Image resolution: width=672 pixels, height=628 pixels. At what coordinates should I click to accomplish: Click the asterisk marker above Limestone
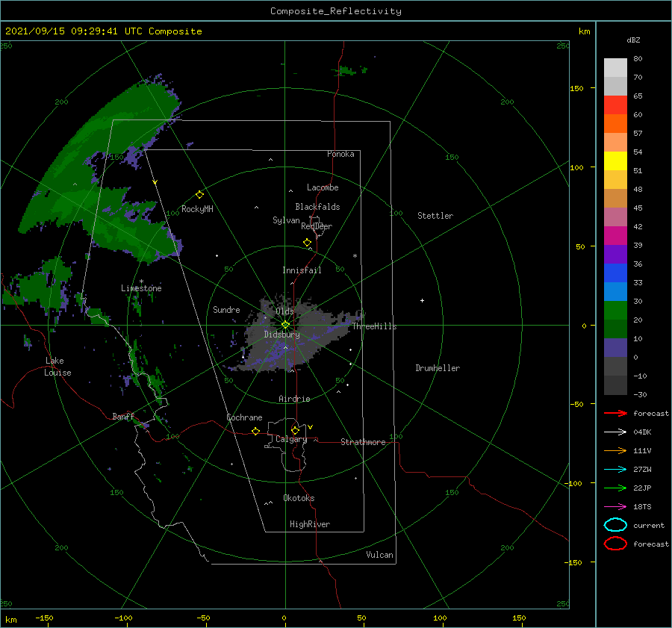[141, 282]
